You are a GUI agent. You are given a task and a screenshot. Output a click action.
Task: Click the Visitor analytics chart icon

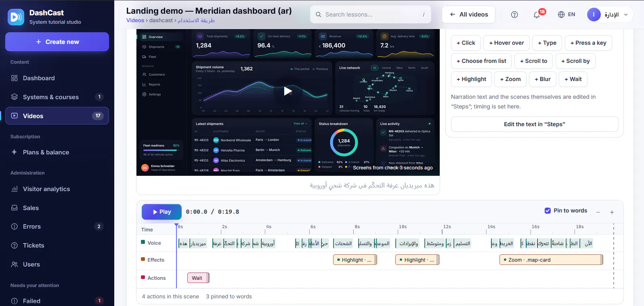point(15,189)
